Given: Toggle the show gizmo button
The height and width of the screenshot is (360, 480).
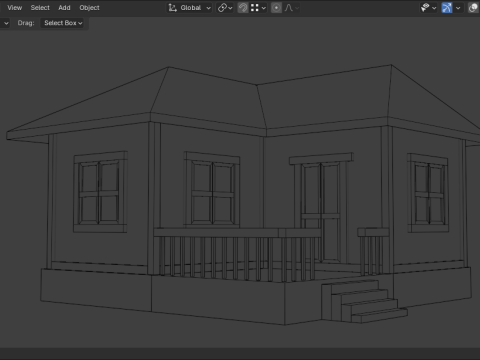Looking at the screenshot, I should 447,8.
